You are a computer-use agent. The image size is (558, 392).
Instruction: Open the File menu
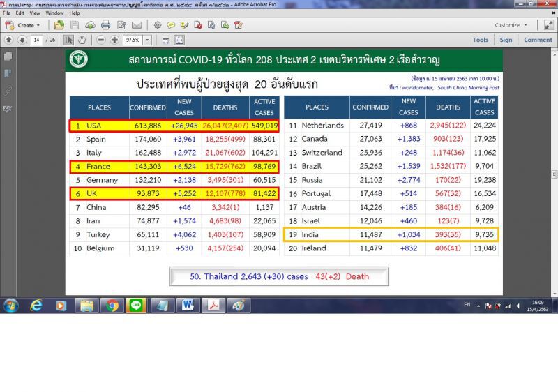point(6,13)
